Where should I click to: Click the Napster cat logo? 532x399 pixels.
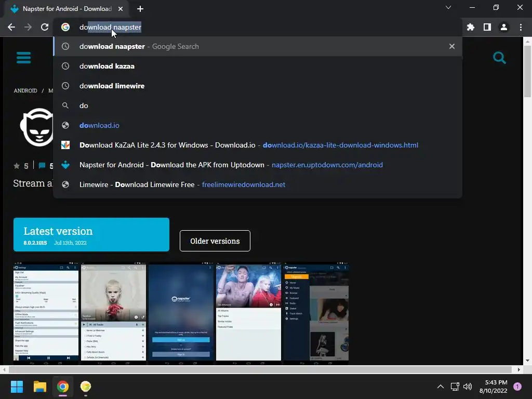tap(37, 127)
